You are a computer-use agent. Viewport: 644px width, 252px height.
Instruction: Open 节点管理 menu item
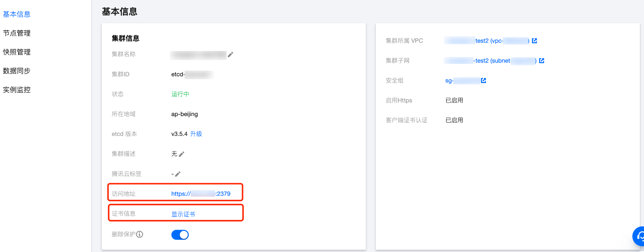click(x=17, y=33)
